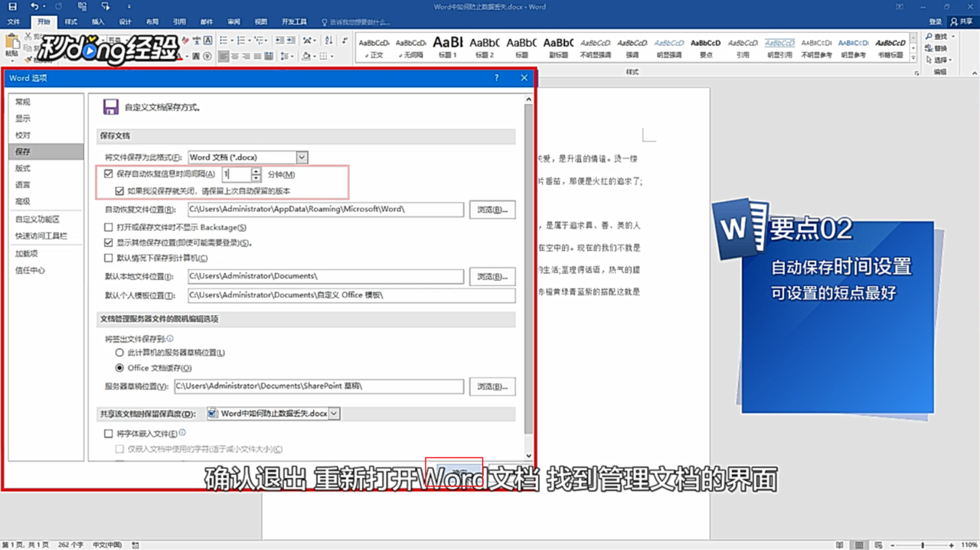Expand the styles gallery more arrow
This screenshot has width=980, height=550.
point(913,58)
